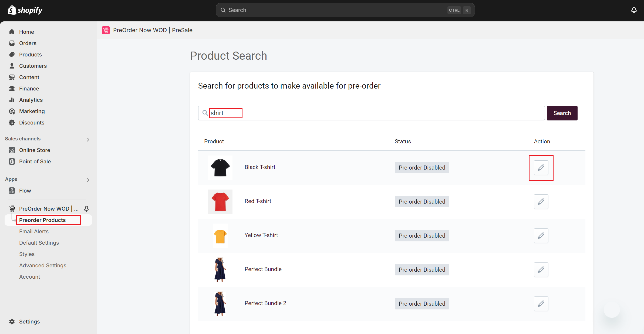Open the Styles page
The height and width of the screenshot is (334, 644).
[27, 254]
